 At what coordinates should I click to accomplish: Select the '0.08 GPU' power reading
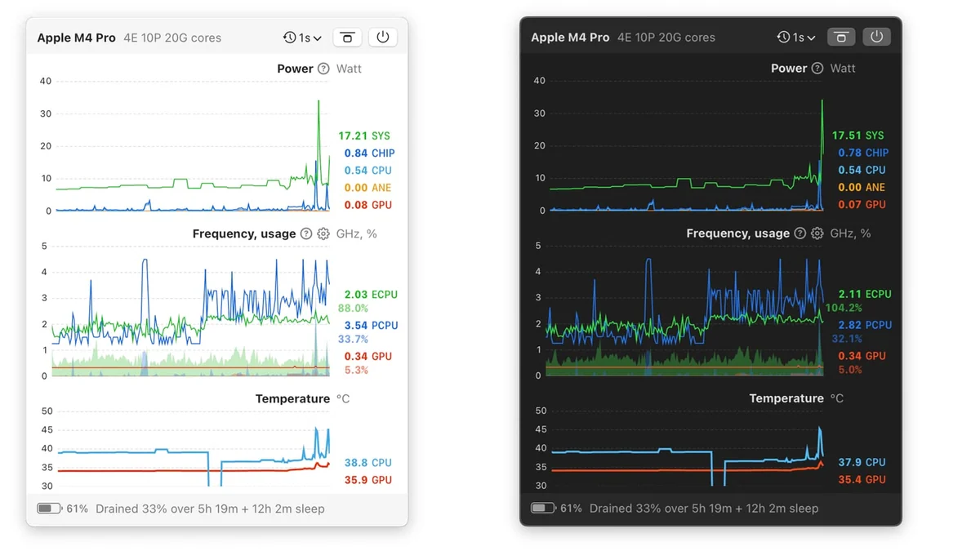pyautogui.click(x=367, y=205)
